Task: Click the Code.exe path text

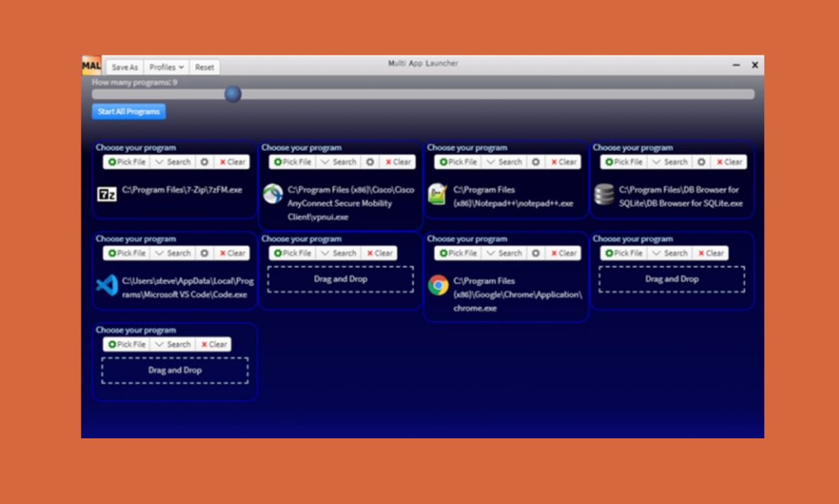Action: [188, 287]
